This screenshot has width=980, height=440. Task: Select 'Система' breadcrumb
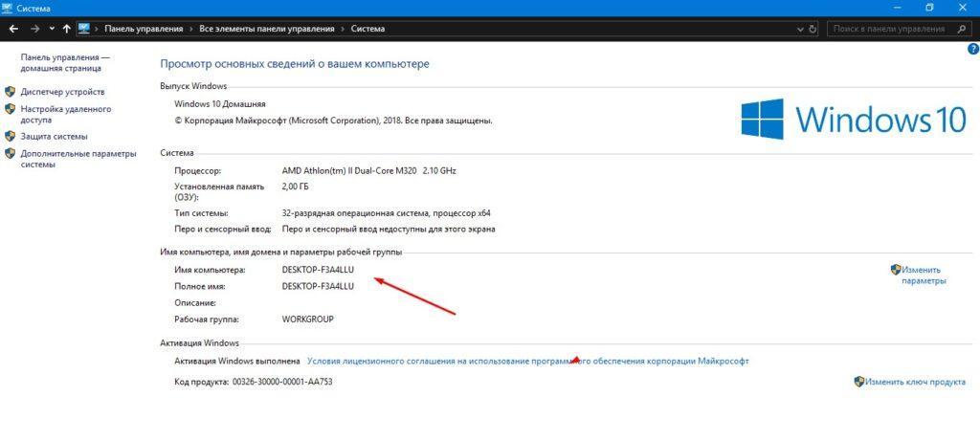(367, 29)
